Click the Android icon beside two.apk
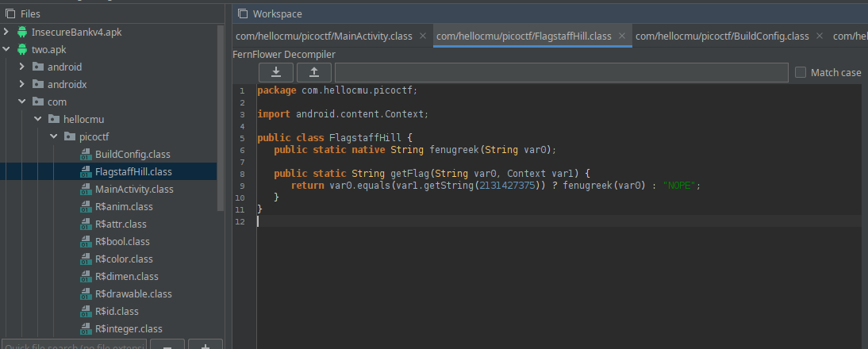Image resolution: width=868 pixels, height=349 pixels. (x=22, y=50)
